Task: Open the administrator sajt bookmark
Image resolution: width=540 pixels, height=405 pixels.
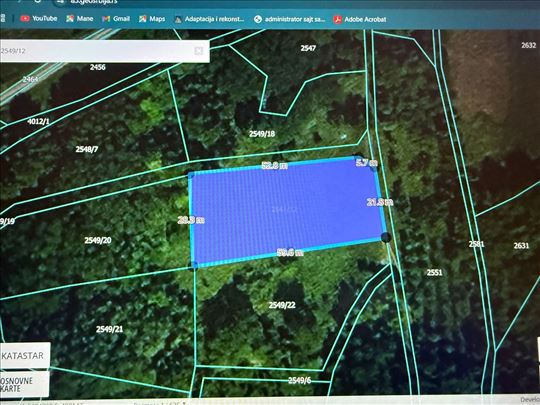Action: (x=290, y=19)
